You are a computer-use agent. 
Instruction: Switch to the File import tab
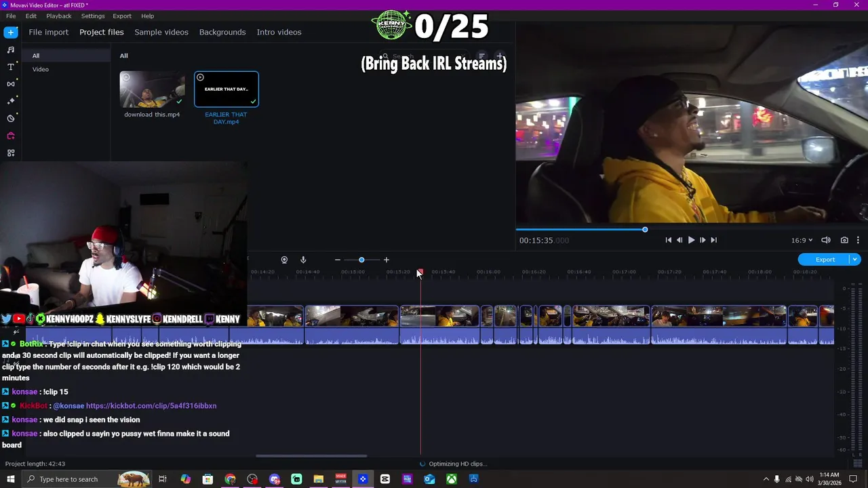(x=48, y=32)
